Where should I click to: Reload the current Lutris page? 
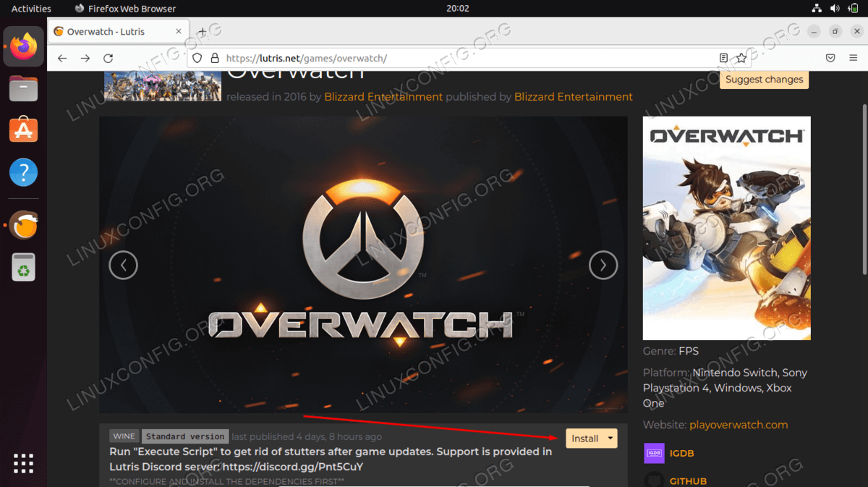[x=109, y=58]
